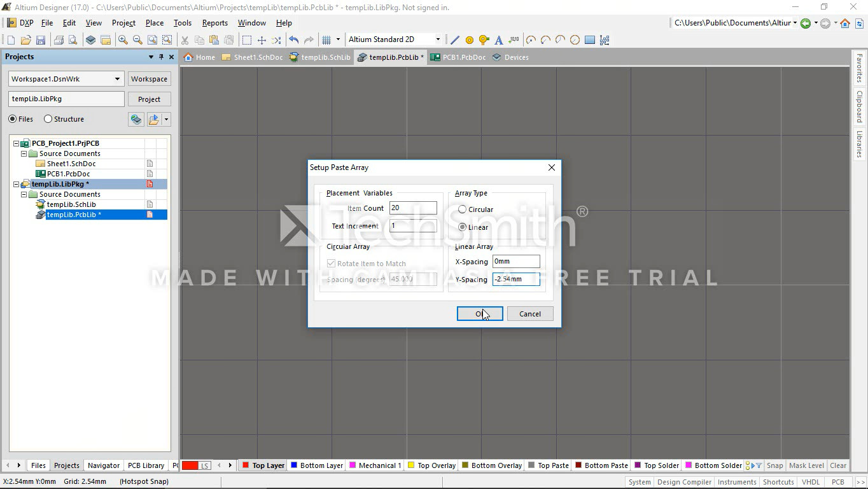Collapse the PCB_Project1.PrjPCB tree node
This screenshot has height=489, width=868.
(17, 143)
